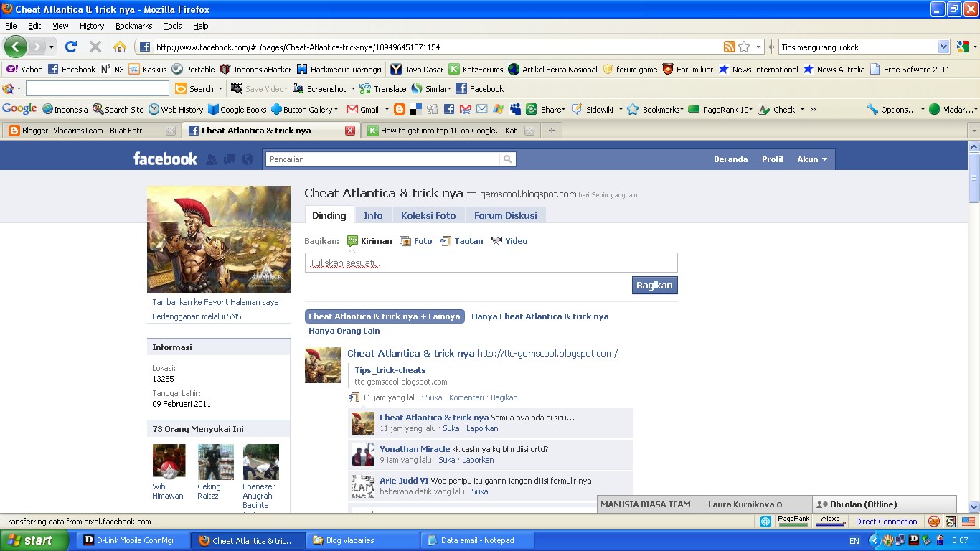Screen dimensions: 980x551
Task: Bookmark this page with the star icon
Action: (x=744, y=47)
